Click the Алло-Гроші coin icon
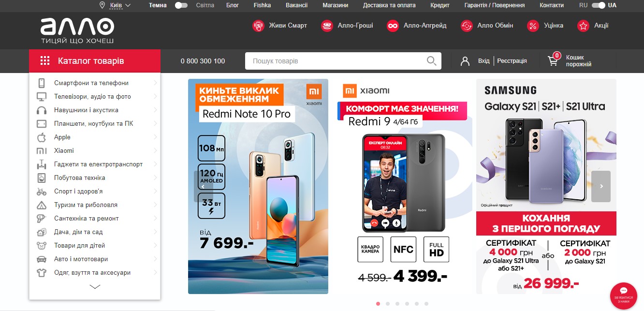 point(327,26)
